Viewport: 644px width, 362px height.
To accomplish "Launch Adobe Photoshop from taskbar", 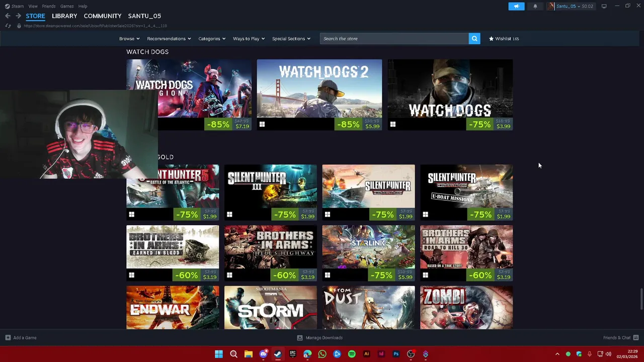I will [396, 354].
